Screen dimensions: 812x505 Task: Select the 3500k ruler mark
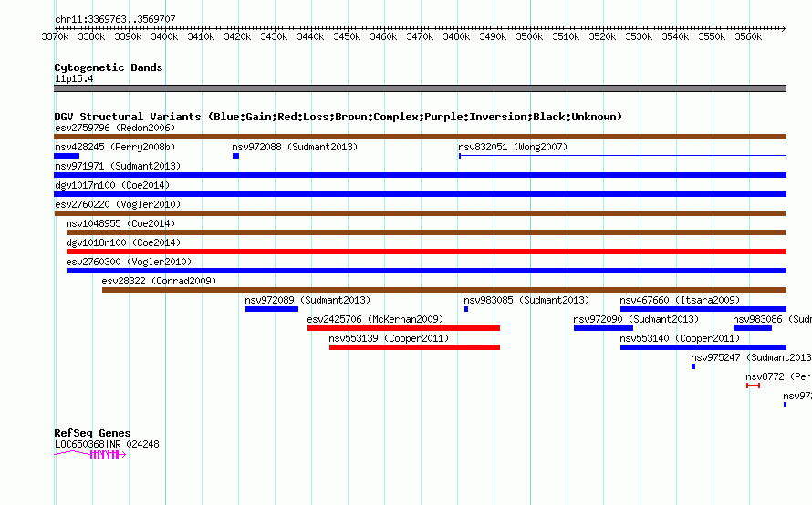pos(529,36)
